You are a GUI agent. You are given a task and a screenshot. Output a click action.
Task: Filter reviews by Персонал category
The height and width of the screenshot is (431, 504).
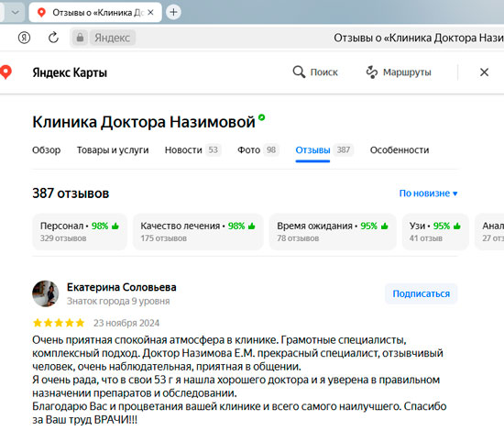[x=80, y=232]
